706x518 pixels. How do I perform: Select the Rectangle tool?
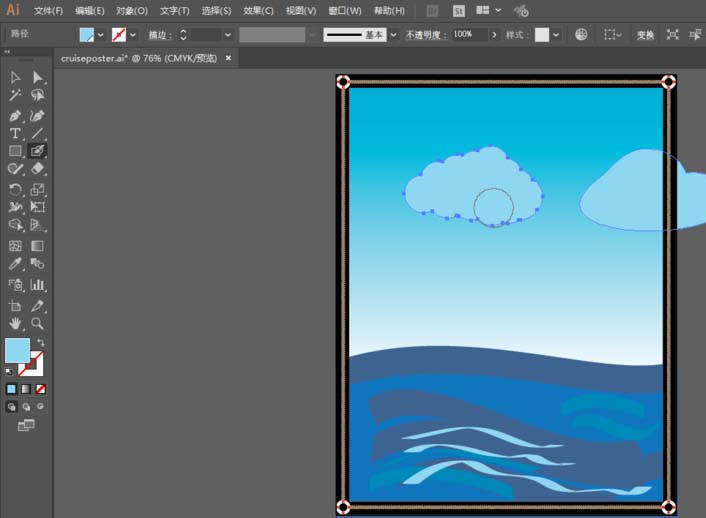tap(15, 151)
